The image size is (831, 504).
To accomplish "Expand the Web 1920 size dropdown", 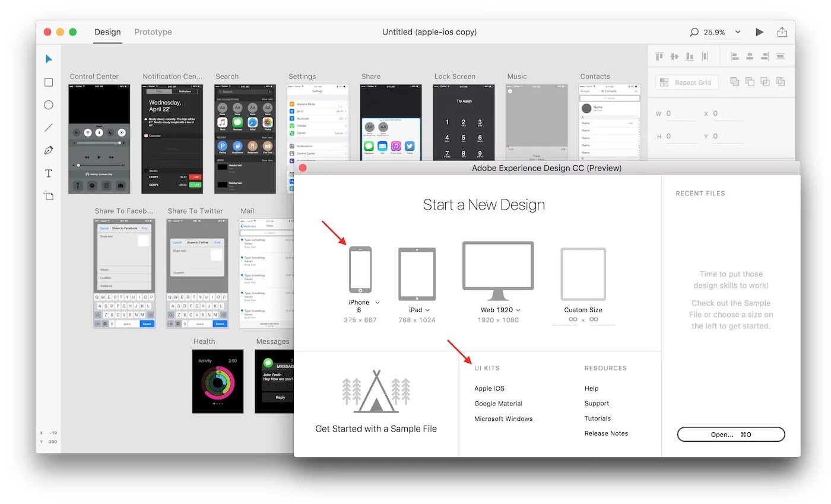I will tap(518, 310).
